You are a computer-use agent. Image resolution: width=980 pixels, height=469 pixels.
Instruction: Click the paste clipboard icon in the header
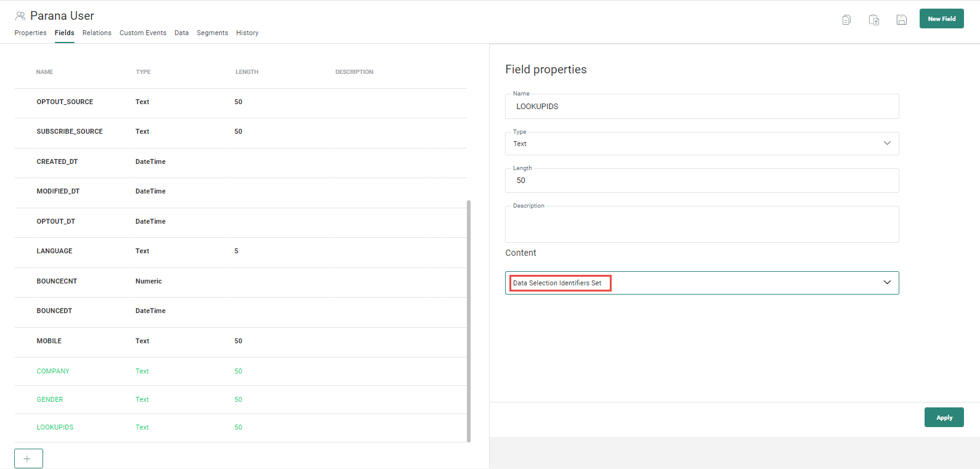(873, 20)
